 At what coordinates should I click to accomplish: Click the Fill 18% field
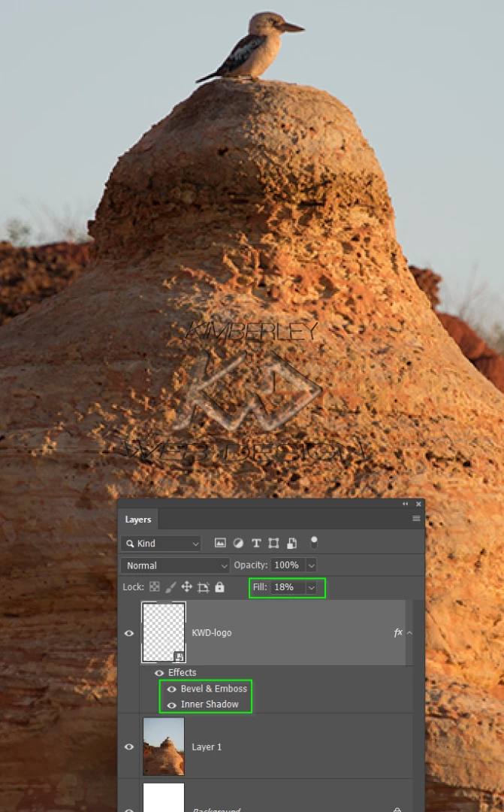pos(288,587)
